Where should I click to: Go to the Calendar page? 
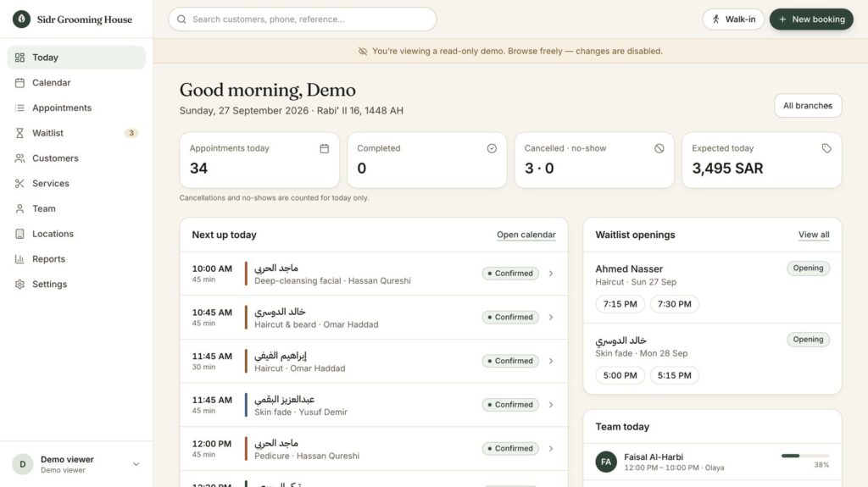(76, 83)
